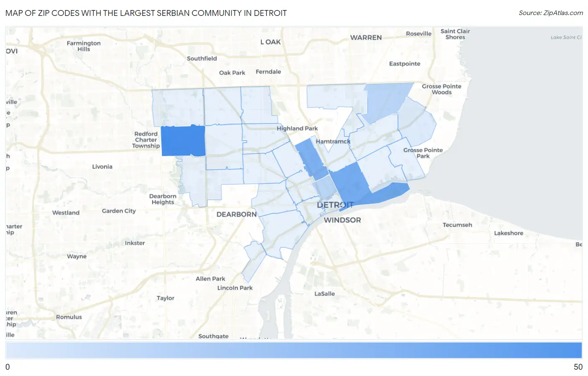Image resolution: width=588 pixels, height=376 pixels.
Task: Click the Livonia label
Action: tap(102, 166)
